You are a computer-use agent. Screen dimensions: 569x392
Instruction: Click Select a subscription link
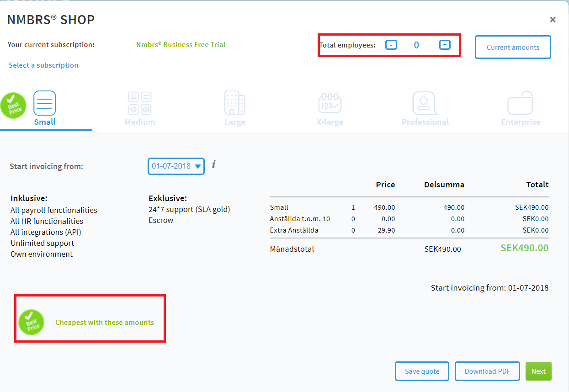point(43,65)
